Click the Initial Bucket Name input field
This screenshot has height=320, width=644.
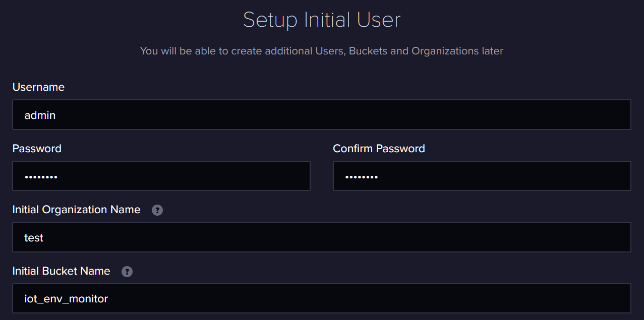[322, 298]
